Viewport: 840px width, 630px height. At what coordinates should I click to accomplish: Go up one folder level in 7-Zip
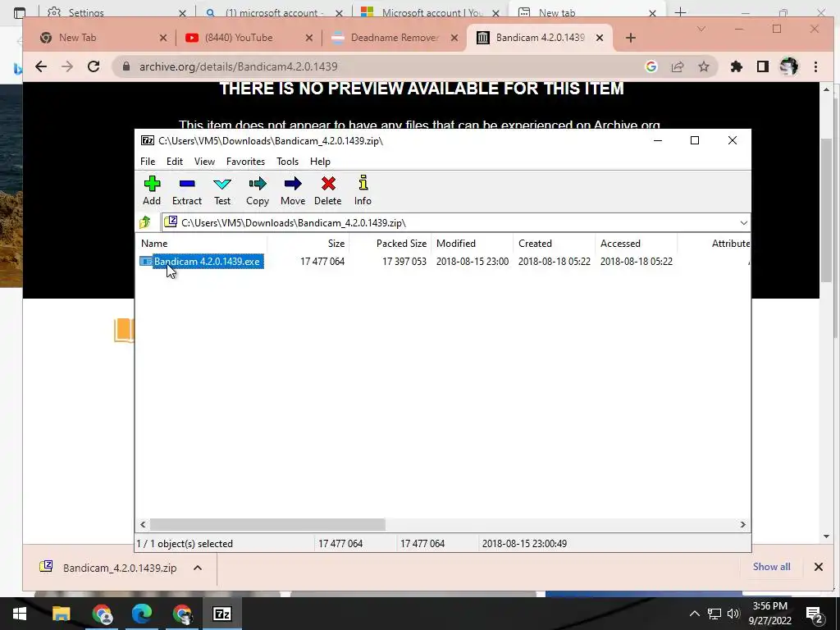click(x=145, y=222)
